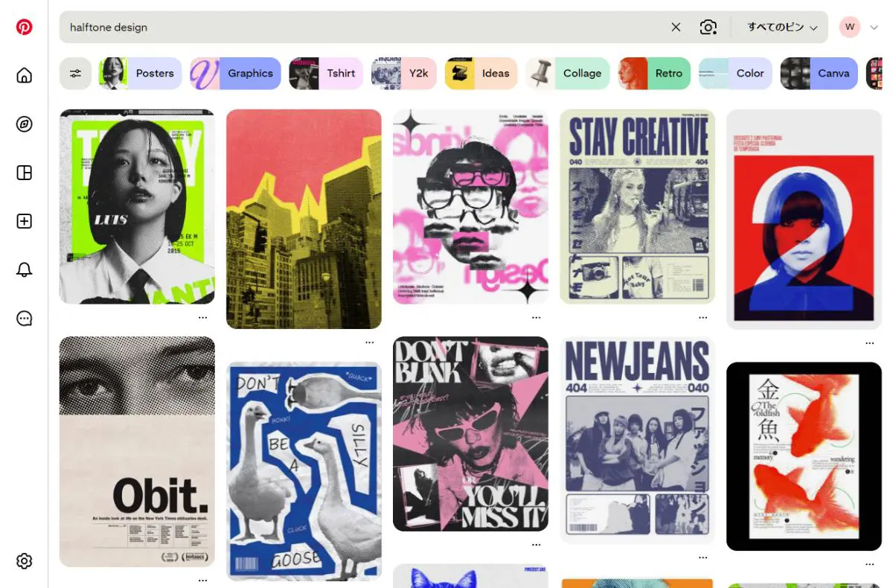The width and height of the screenshot is (893, 588).
Task: Open boards layout icon in sidebar
Action: click(x=25, y=173)
